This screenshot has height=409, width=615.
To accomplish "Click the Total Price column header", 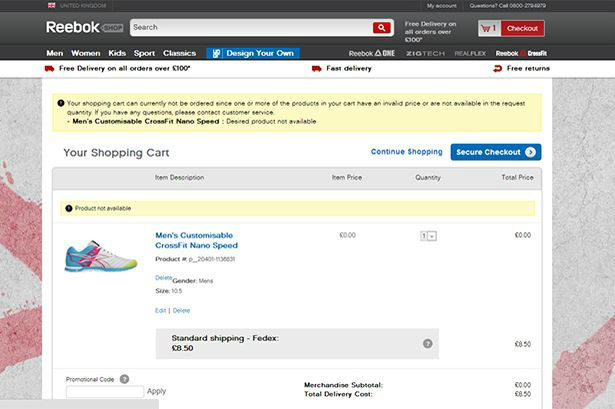I will click(517, 178).
